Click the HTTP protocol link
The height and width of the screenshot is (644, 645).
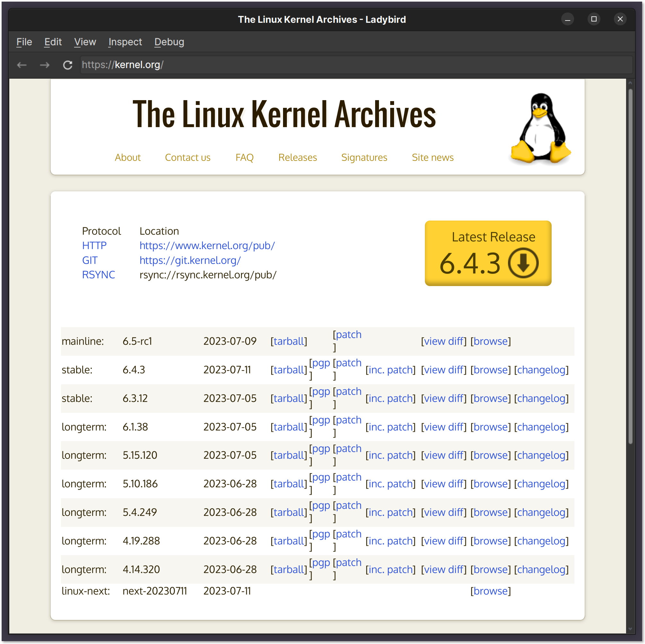[94, 246]
